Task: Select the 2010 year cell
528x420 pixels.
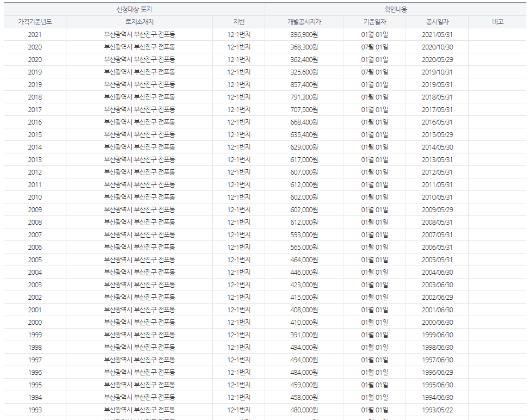Action: (x=35, y=197)
